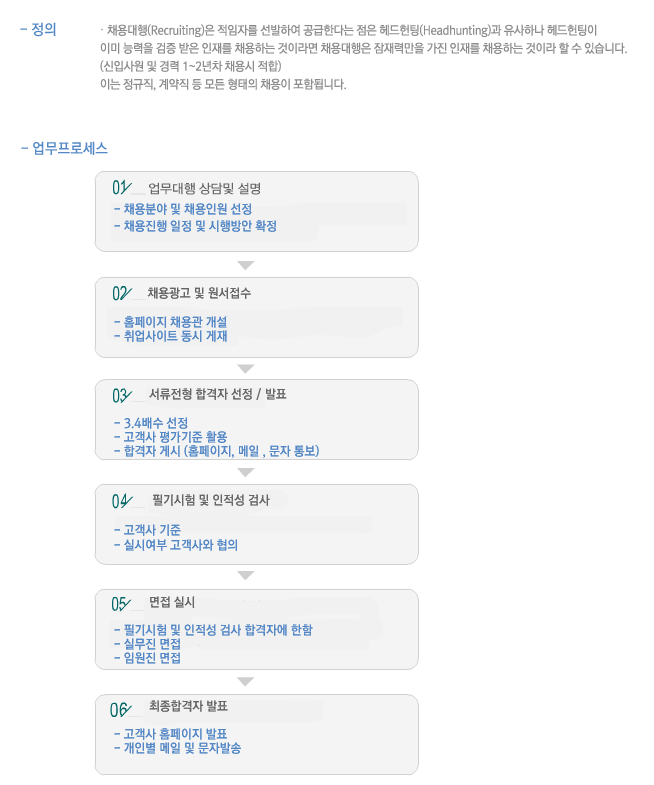This screenshot has width=654, height=785.
Task: Click the 최종합격자 발표 step title
Action: coord(188,706)
